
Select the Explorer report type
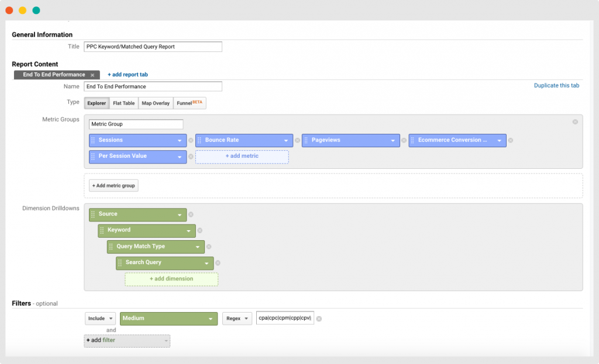click(x=97, y=103)
